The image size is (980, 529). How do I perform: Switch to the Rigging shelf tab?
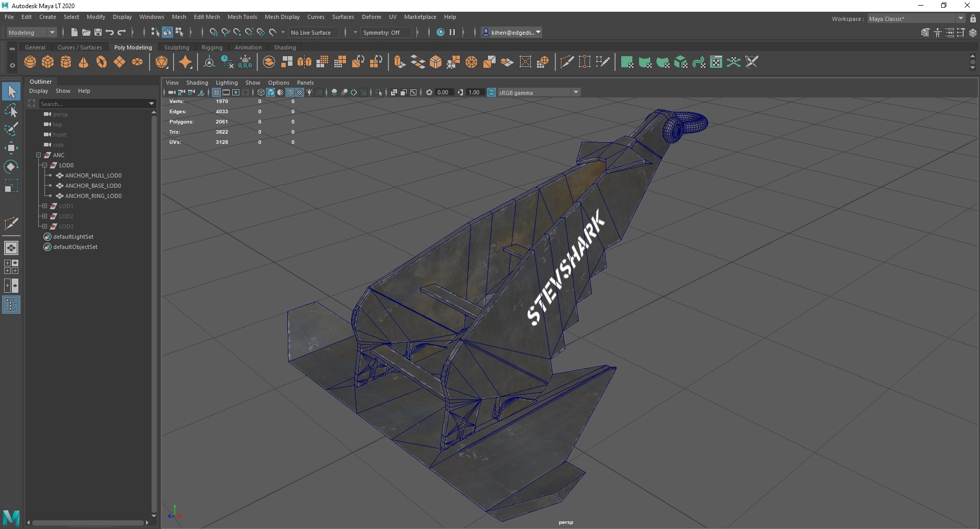coord(212,47)
